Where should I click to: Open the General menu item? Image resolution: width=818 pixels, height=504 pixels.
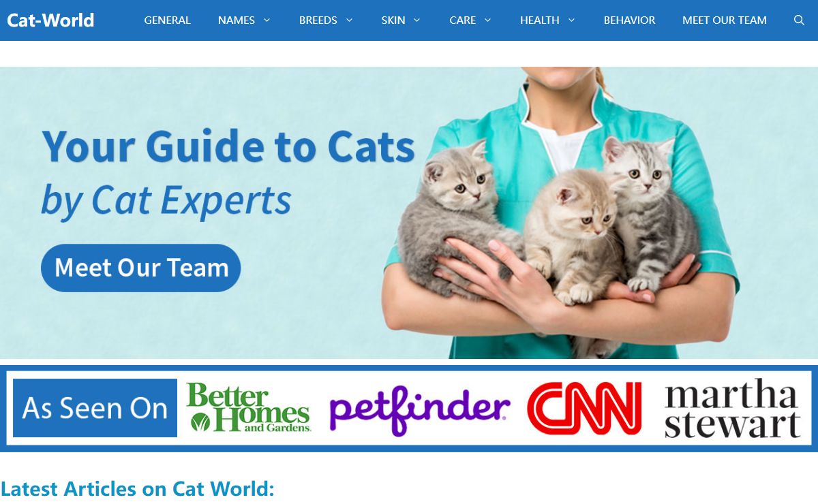pyautogui.click(x=168, y=20)
